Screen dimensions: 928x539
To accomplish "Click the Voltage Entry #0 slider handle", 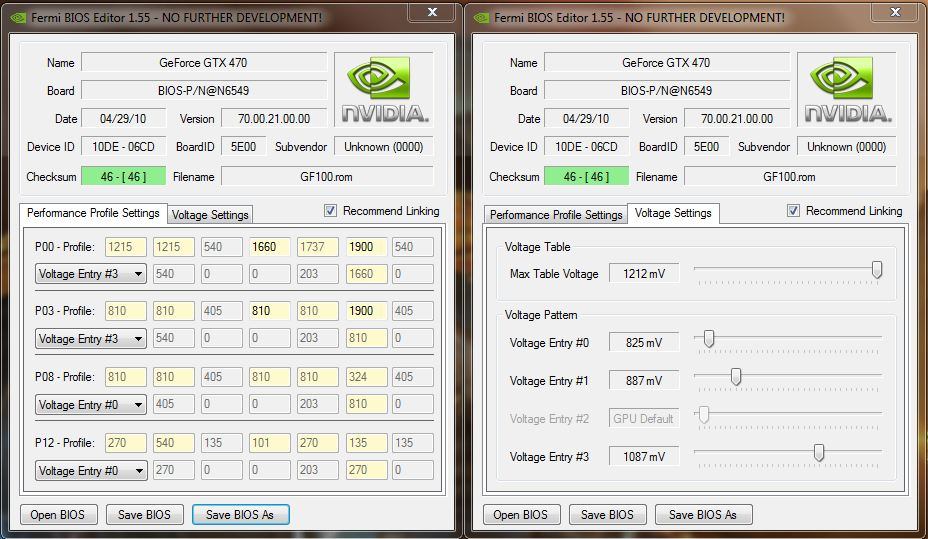I will tap(708, 339).
